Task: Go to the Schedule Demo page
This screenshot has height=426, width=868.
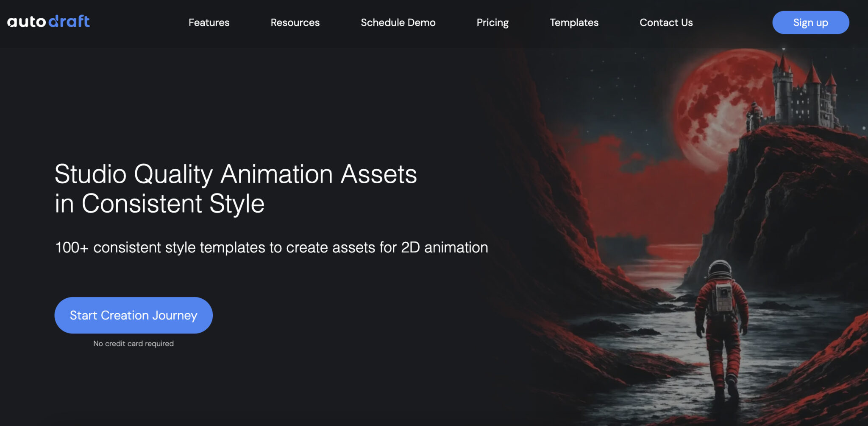Action: click(398, 22)
